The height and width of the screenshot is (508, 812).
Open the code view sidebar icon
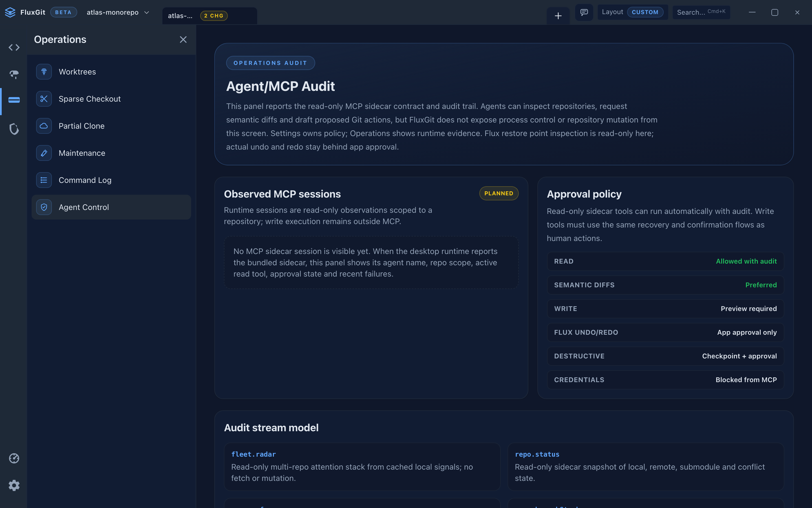pyautogui.click(x=14, y=47)
